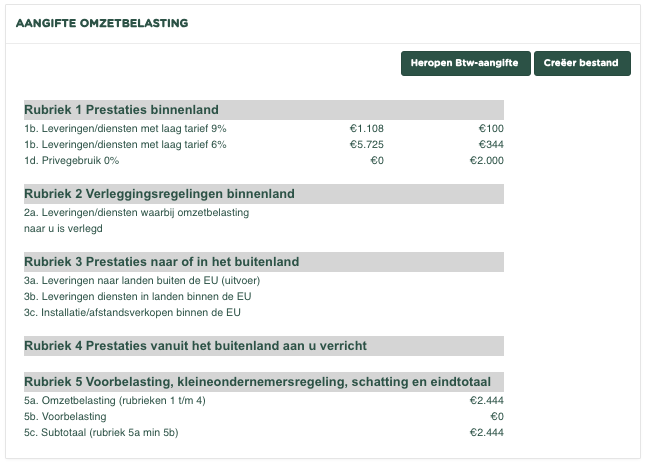Screen dimensions: 645x464
Task: Click the 3c Installatie/afstandsverkopen row
Action: pos(132,312)
